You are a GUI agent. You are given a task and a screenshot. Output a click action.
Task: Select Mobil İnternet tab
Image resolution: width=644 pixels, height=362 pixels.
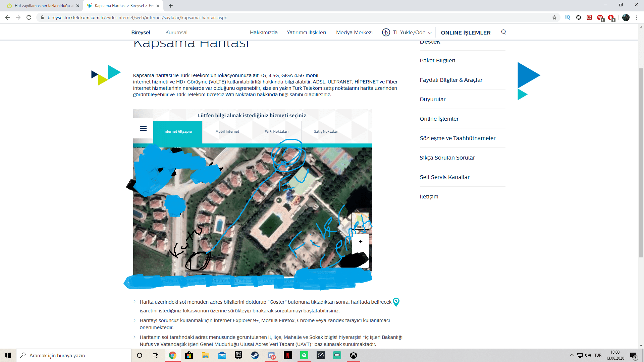click(227, 131)
